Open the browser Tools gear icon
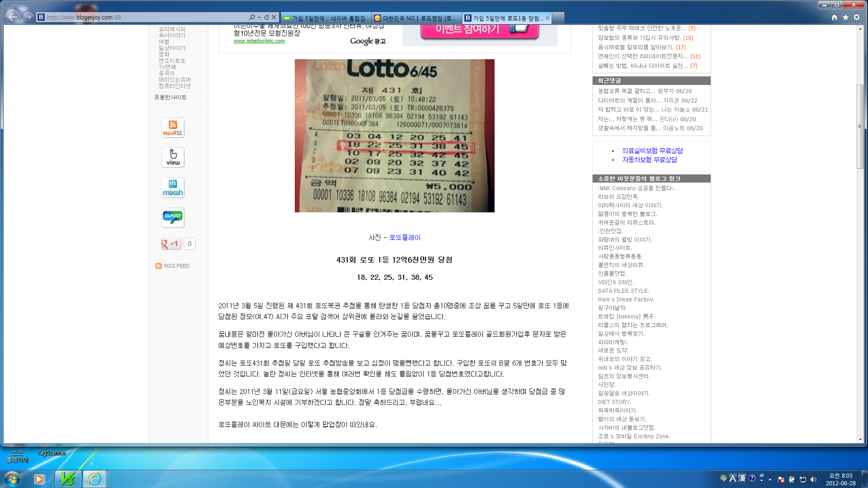The image size is (868, 488). pos(857,17)
